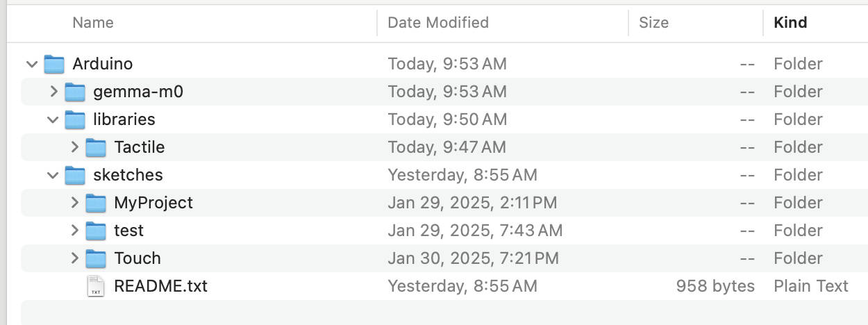
Task: Collapse the Arduino folder
Action: [32, 64]
